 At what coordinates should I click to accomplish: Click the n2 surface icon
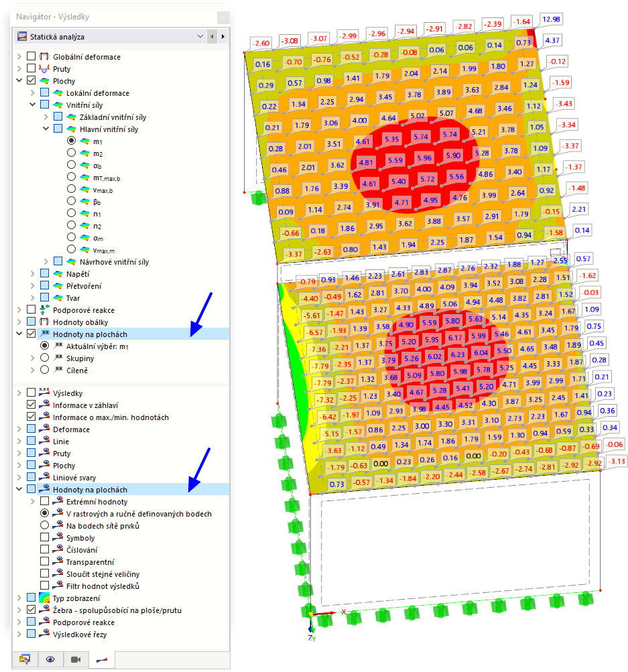pyautogui.click(x=84, y=225)
